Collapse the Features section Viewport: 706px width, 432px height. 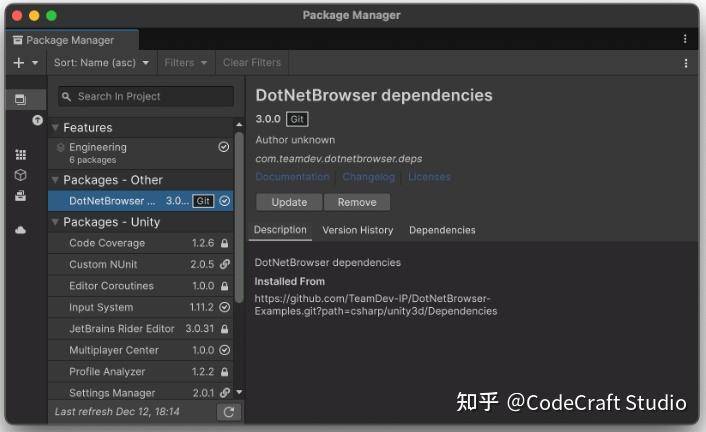point(55,127)
